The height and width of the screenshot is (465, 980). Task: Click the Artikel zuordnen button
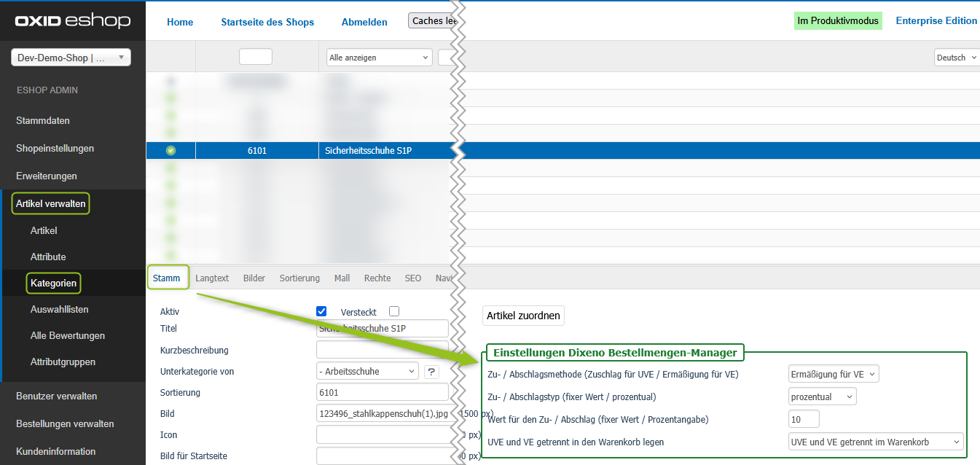click(523, 316)
